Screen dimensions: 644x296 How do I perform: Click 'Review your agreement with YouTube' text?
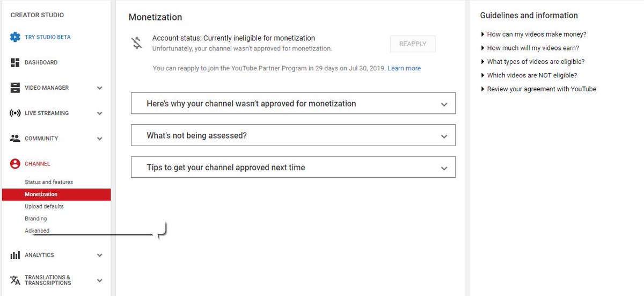pos(541,89)
